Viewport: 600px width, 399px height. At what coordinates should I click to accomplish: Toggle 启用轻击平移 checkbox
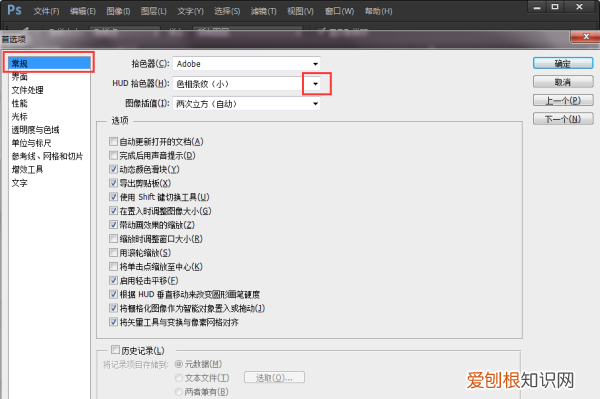click(113, 280)
